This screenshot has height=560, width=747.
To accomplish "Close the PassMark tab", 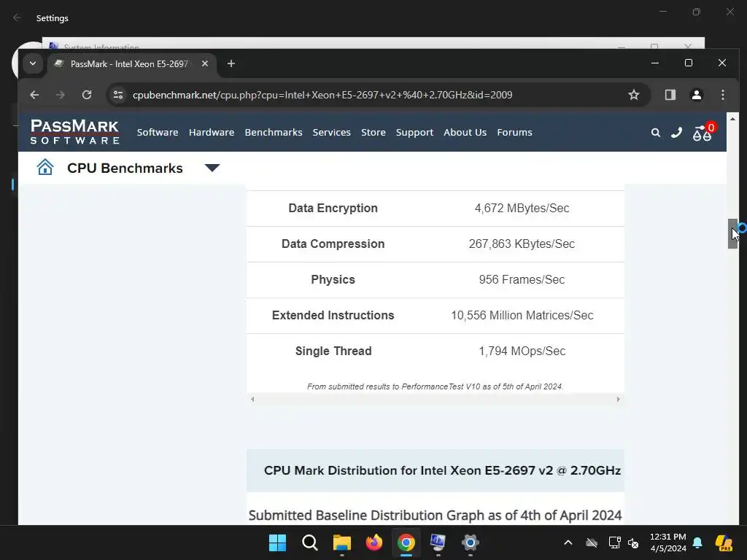I will click(x=205, y=63).
